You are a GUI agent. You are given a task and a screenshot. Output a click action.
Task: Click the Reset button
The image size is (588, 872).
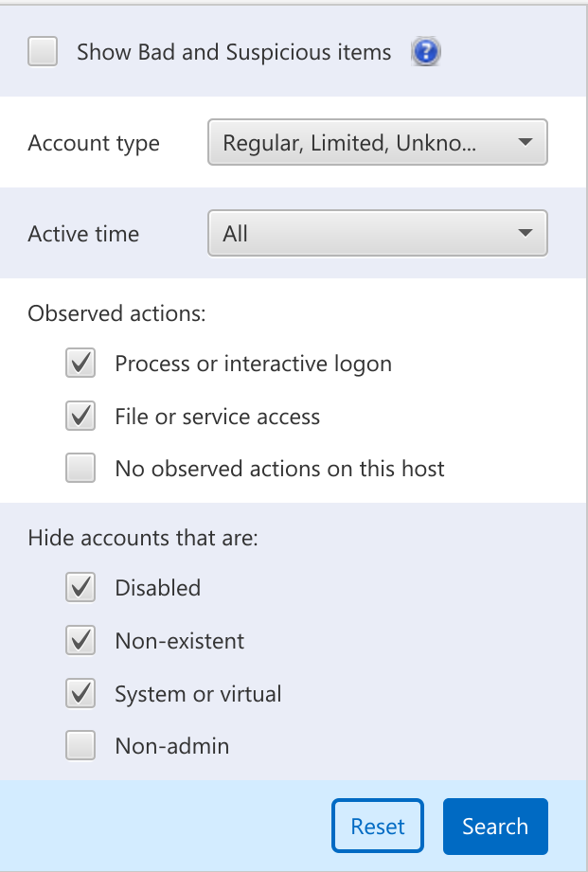pos(377,826)
